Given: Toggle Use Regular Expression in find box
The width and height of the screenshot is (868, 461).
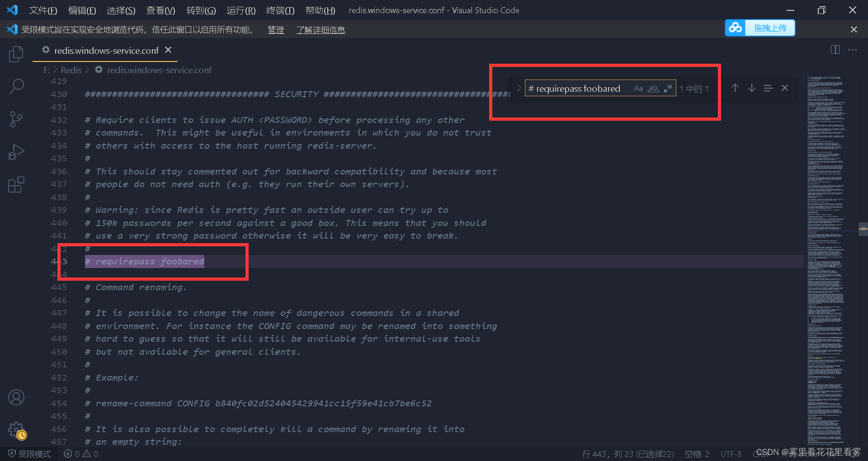Looking at the screenshot, I should (668, 88).
